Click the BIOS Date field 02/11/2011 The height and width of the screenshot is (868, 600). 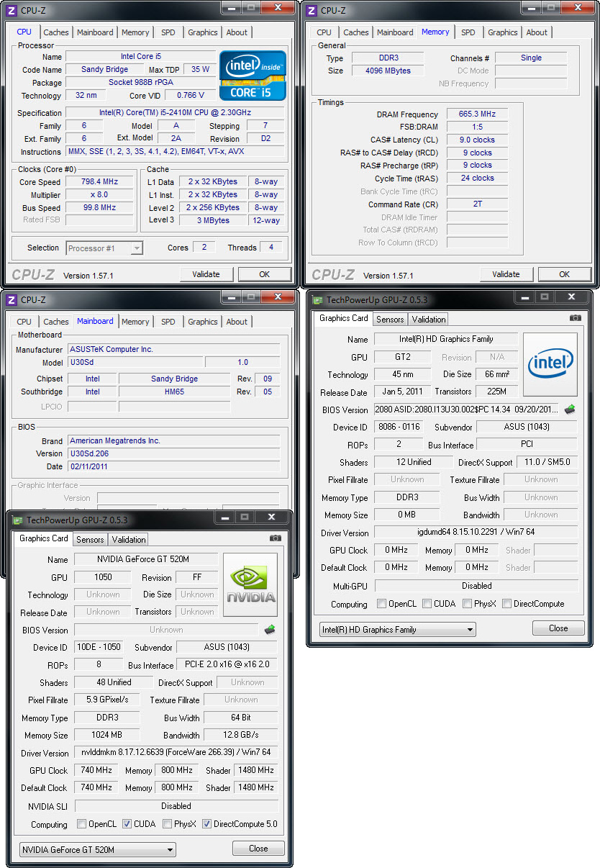174,466
